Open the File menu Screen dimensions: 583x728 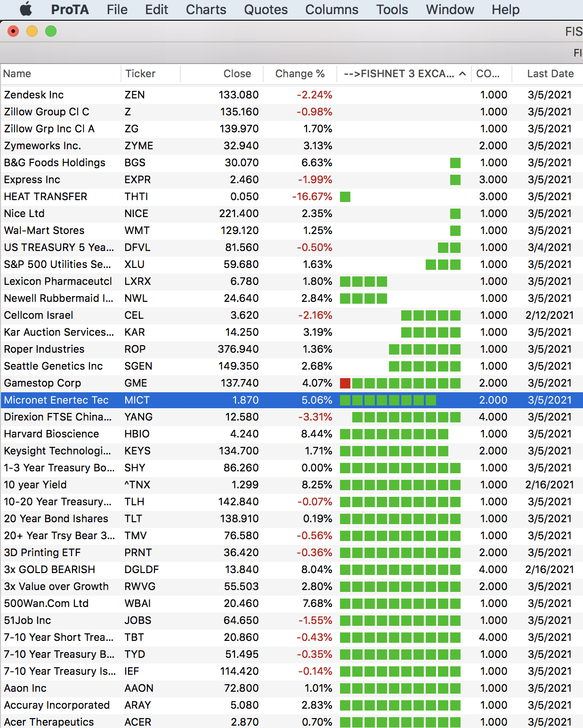coord(117,9)
